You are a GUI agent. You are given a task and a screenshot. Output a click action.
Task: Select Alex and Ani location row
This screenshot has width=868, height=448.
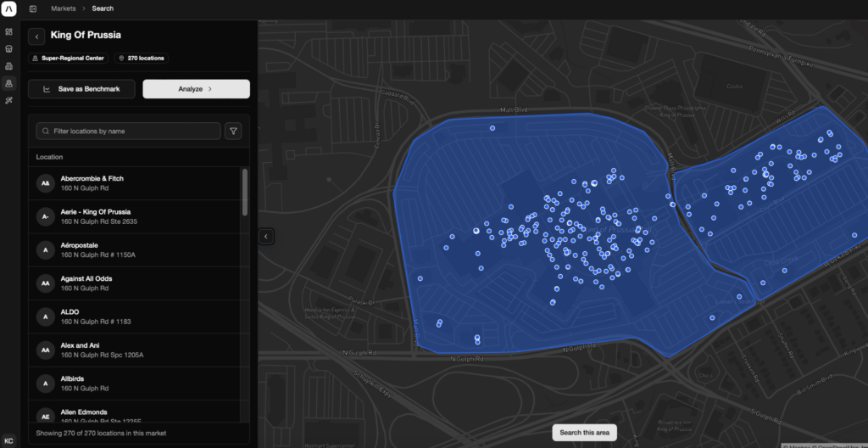135,350
